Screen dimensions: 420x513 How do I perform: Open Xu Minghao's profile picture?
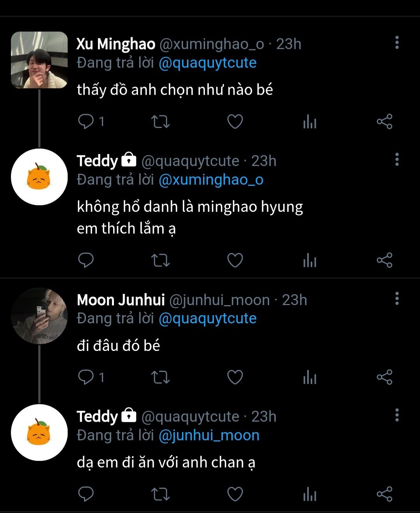(39, 60)
